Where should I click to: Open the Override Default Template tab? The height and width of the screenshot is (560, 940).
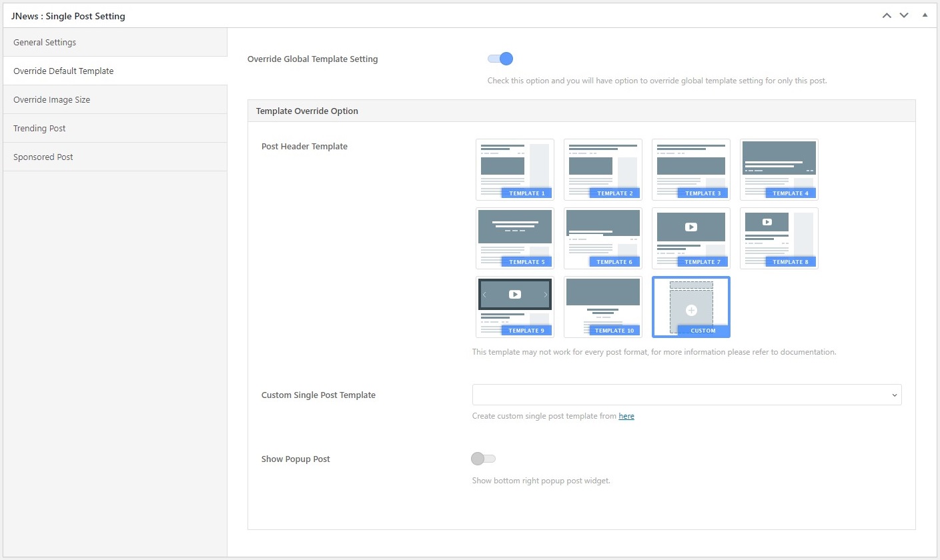(115, 71)
